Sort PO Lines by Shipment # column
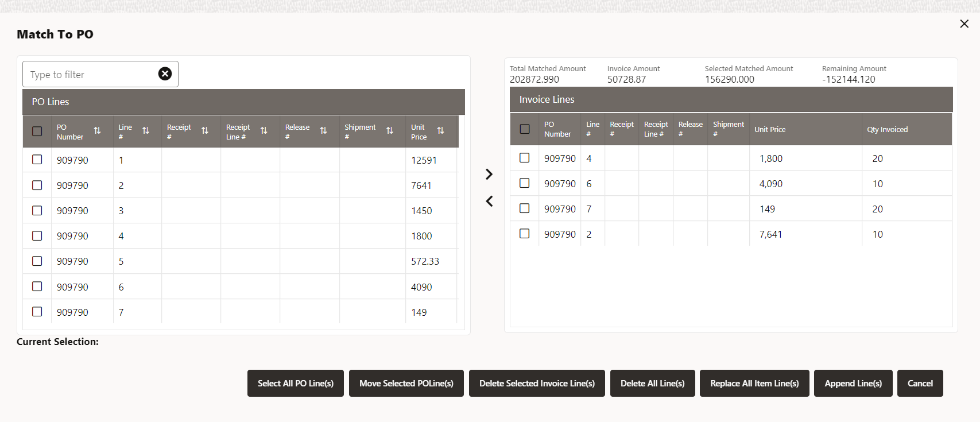Screen dimensions: 980x422 click(x=390, y=131)
